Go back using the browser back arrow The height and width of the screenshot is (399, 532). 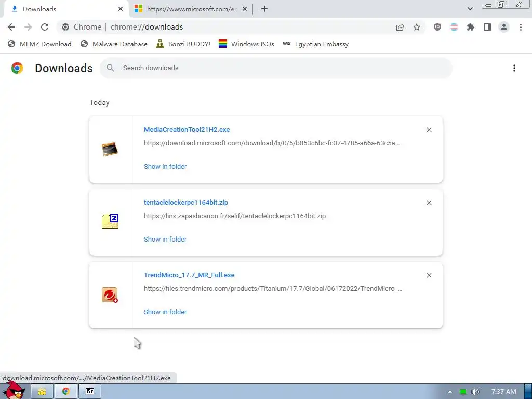[11, 27]
